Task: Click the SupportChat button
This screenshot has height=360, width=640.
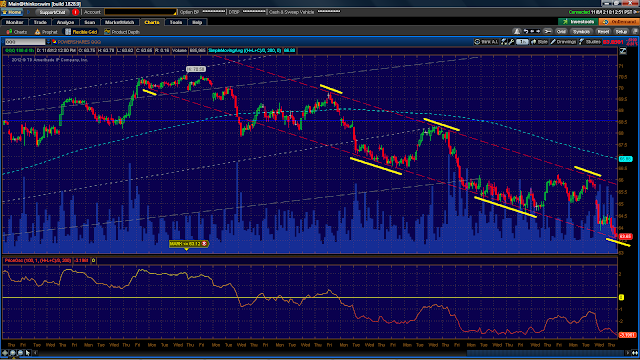Action: 52,12
